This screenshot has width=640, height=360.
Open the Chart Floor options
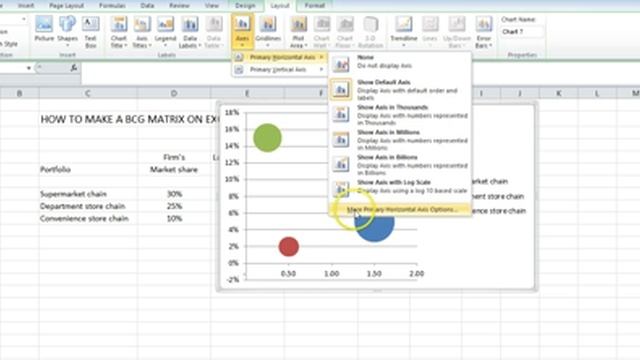345,32
